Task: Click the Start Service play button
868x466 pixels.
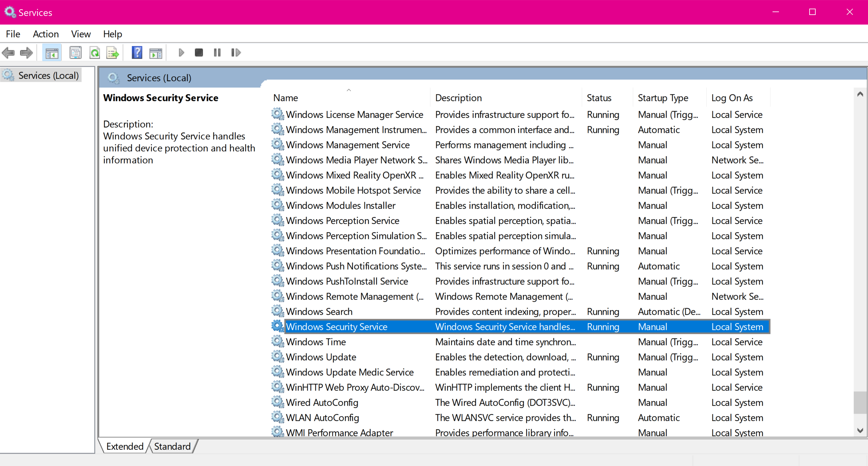Action: [181, 53]
